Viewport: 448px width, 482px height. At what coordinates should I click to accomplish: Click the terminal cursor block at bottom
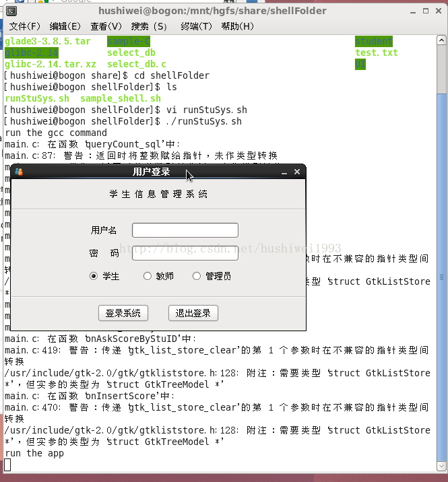[7, 464]
